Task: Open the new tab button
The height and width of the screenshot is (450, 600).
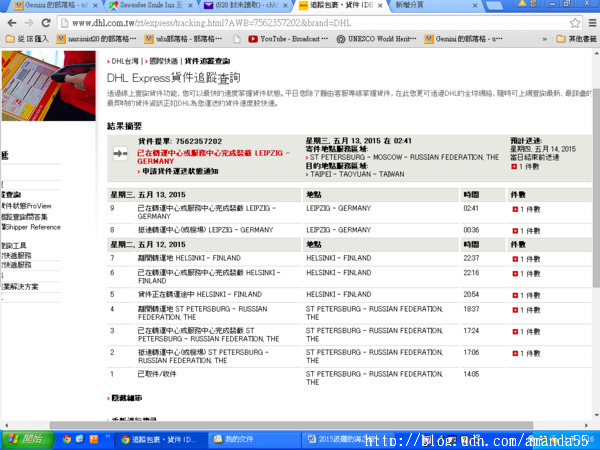Action: point(494,5)
